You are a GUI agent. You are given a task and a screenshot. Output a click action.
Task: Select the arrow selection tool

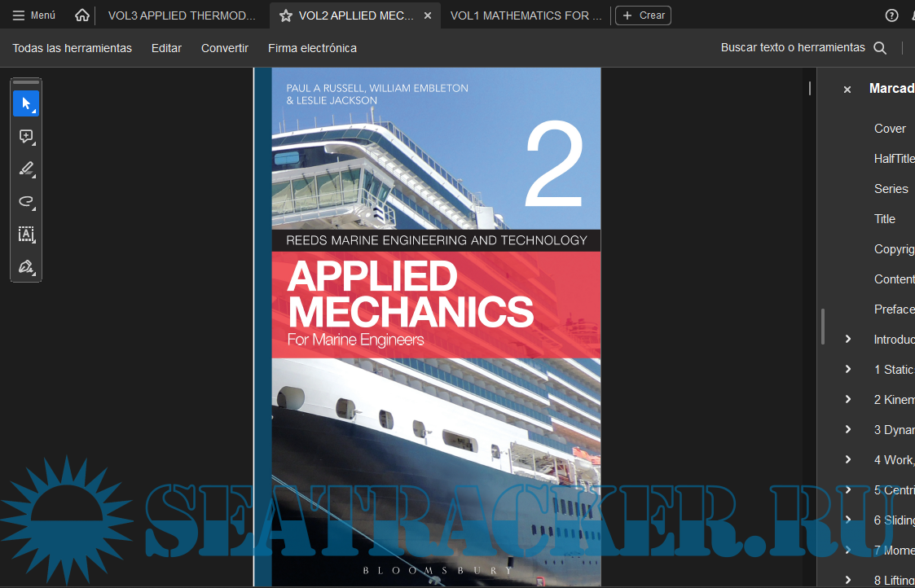(x=26, y=103)
